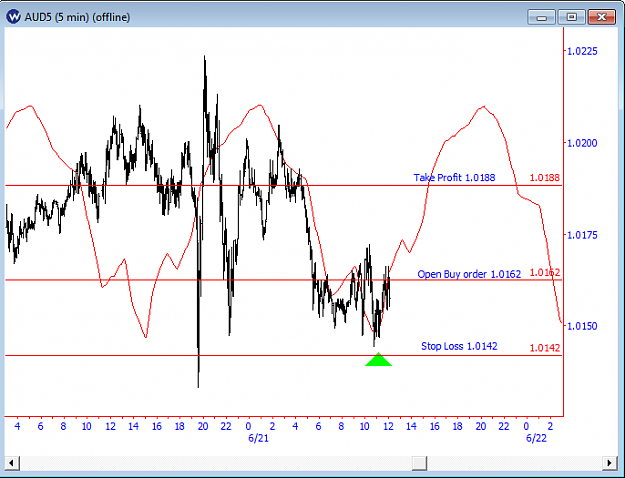Click the 1.0225 price scale label

pyautogui.click(x=582, y=51)
